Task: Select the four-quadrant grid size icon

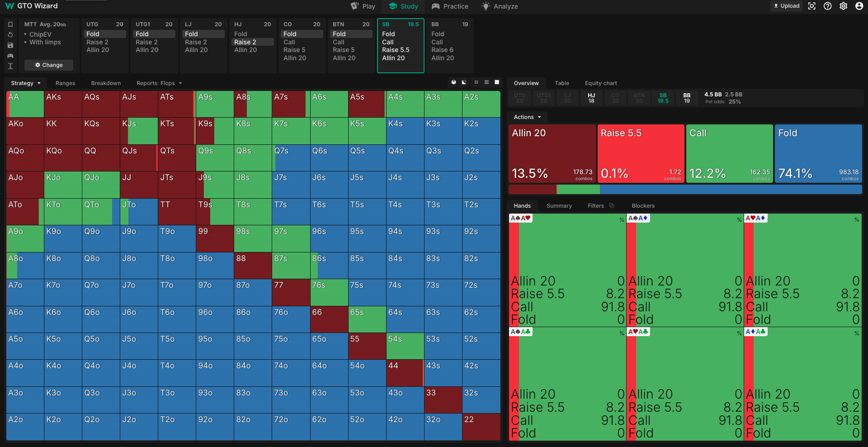Action: click(x=476, y=82)
